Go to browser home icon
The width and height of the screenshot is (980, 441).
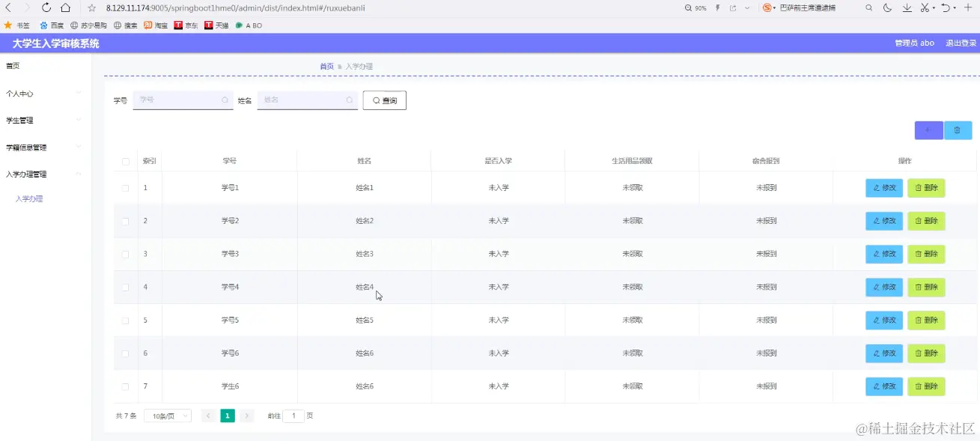66,7
